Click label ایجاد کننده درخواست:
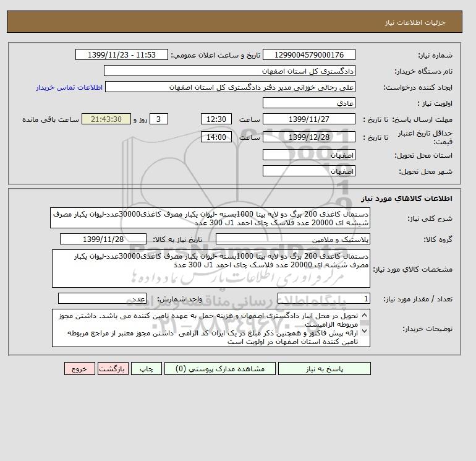 tap(418, 87)
